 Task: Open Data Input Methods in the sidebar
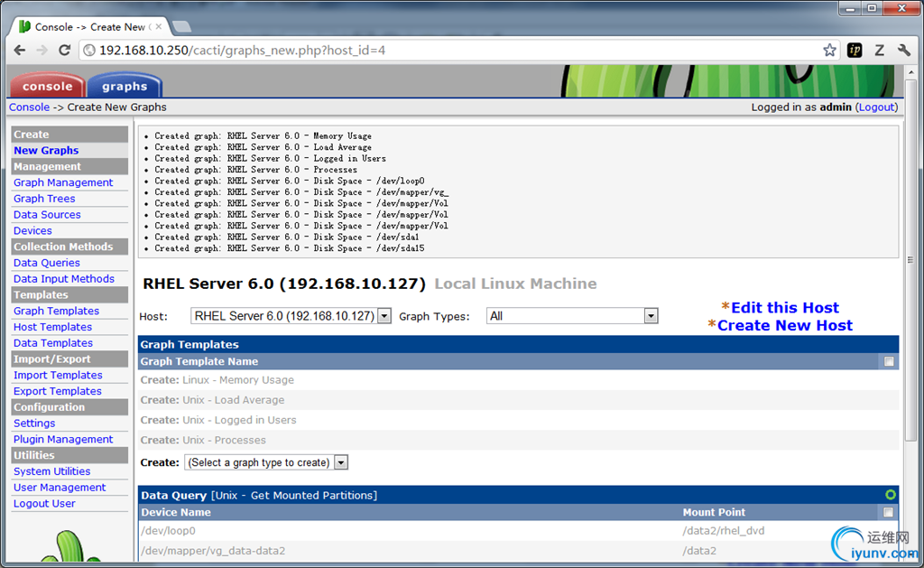pos(64,279)
